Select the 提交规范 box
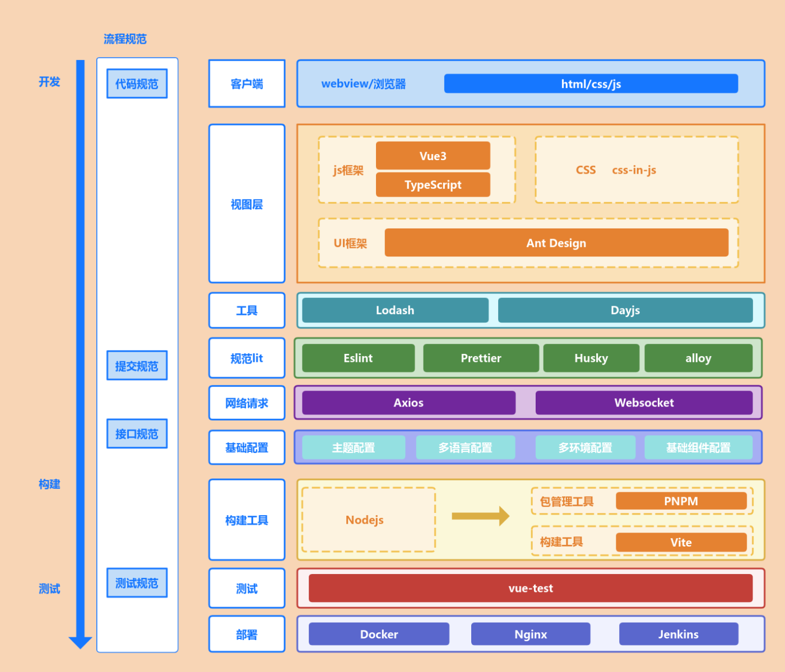Screen dimensions: 785x672 point(137,366)
